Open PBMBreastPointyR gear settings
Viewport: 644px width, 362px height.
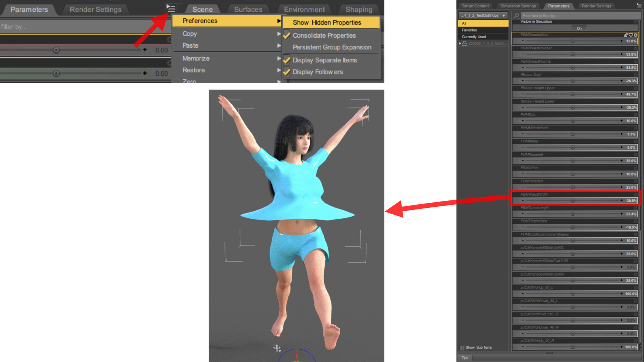click(636, 48)
